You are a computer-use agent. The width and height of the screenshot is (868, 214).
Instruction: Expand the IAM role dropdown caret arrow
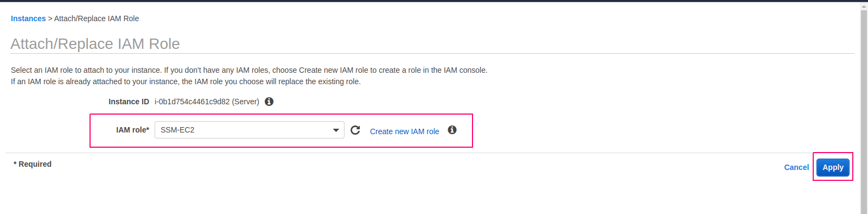click(336, 130)
